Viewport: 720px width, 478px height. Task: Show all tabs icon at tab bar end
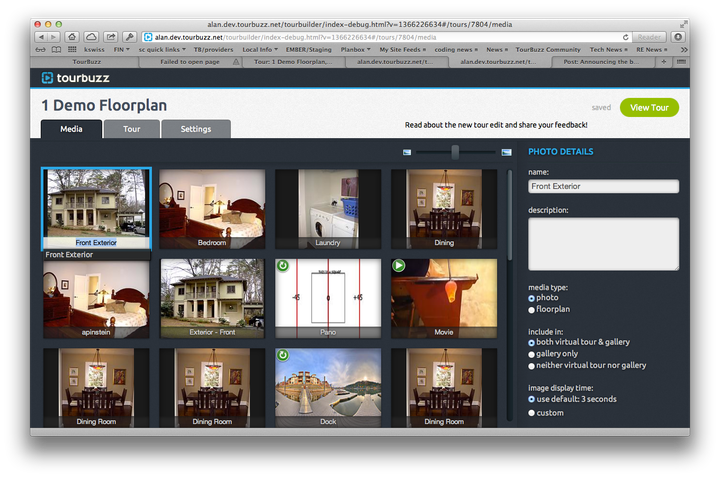coord(681,62)
